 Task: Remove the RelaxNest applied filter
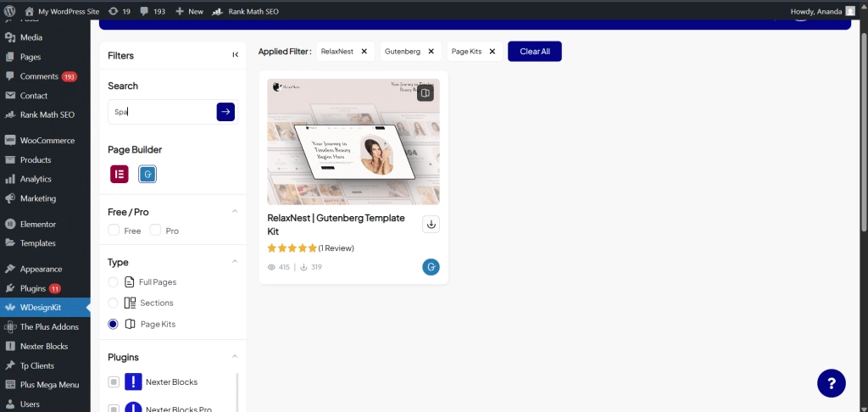[364, 52]
